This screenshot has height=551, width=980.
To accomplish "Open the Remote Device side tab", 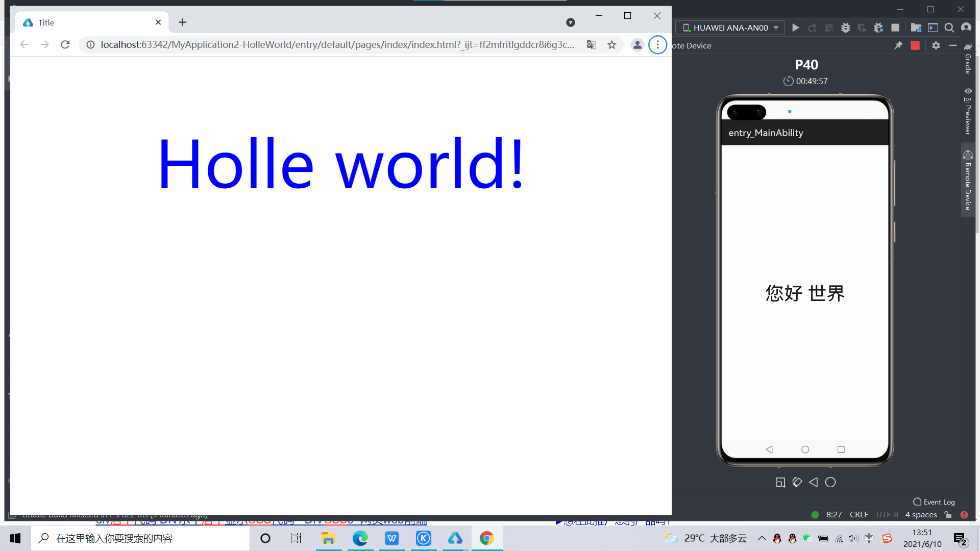I will pos(967,181).
